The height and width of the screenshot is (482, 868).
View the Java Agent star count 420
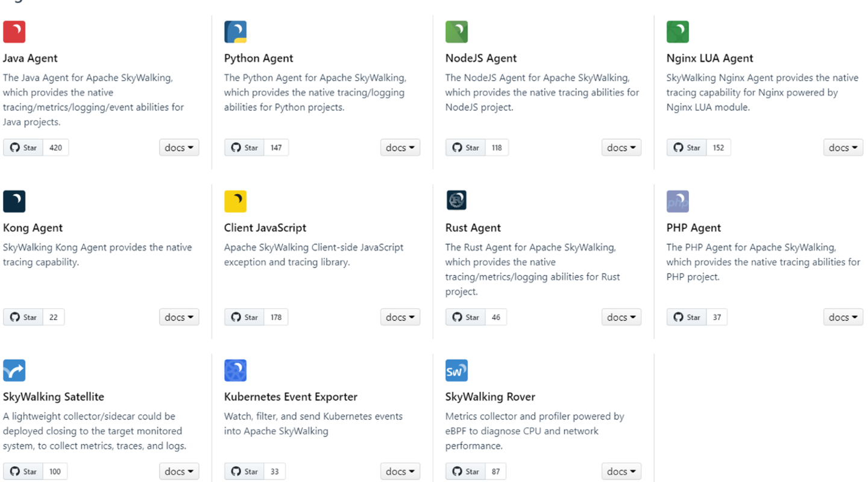55,148
